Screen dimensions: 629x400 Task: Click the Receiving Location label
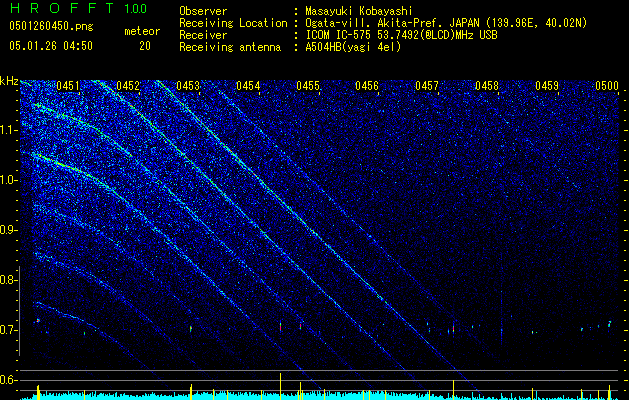coord(233,23)
